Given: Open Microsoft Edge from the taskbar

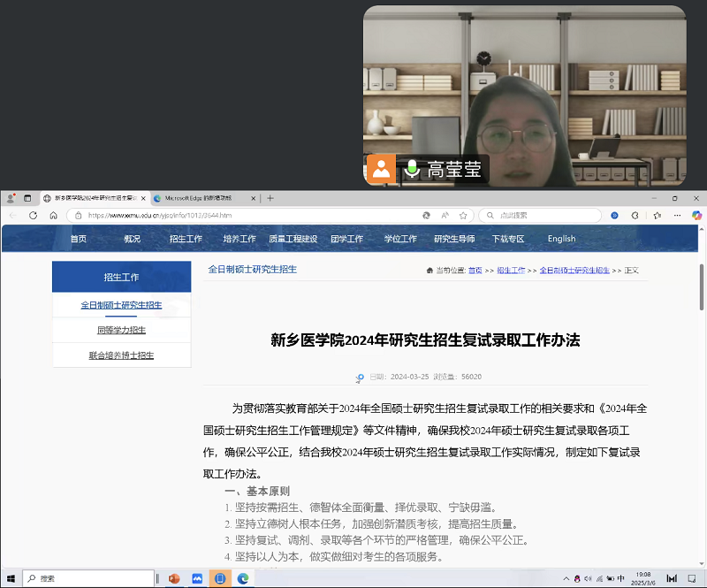Looking at the screenshot, I should [242, 578].
